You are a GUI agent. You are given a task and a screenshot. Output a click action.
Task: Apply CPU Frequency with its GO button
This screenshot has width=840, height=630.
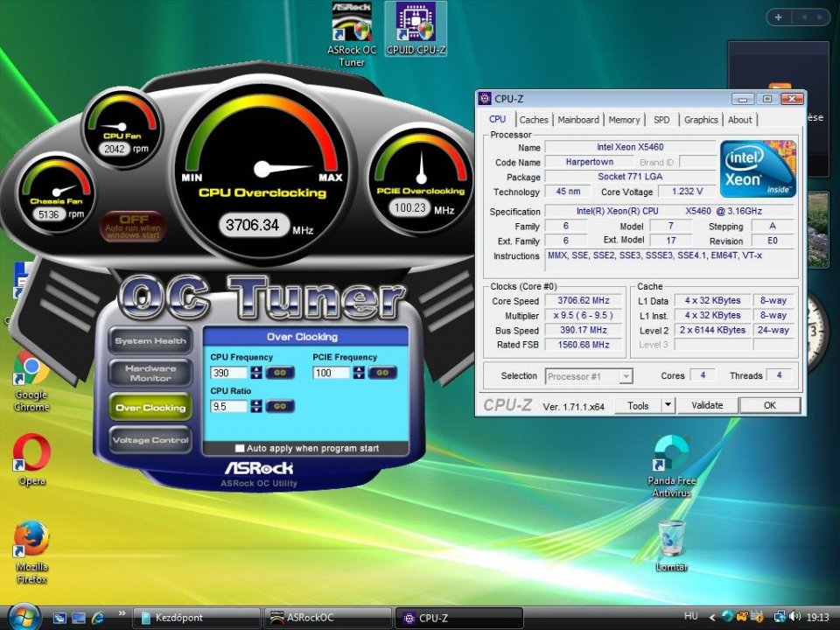pyautogui.click(x=280, y=373)
